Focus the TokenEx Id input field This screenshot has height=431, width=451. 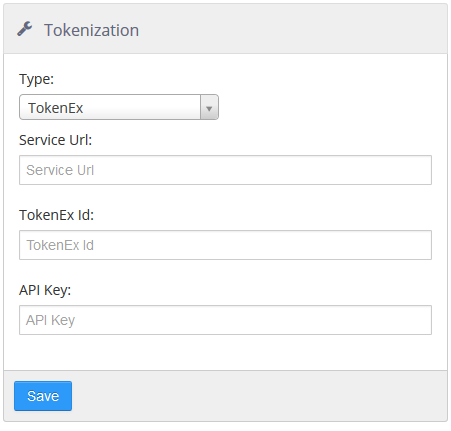(x=225, y=245)
